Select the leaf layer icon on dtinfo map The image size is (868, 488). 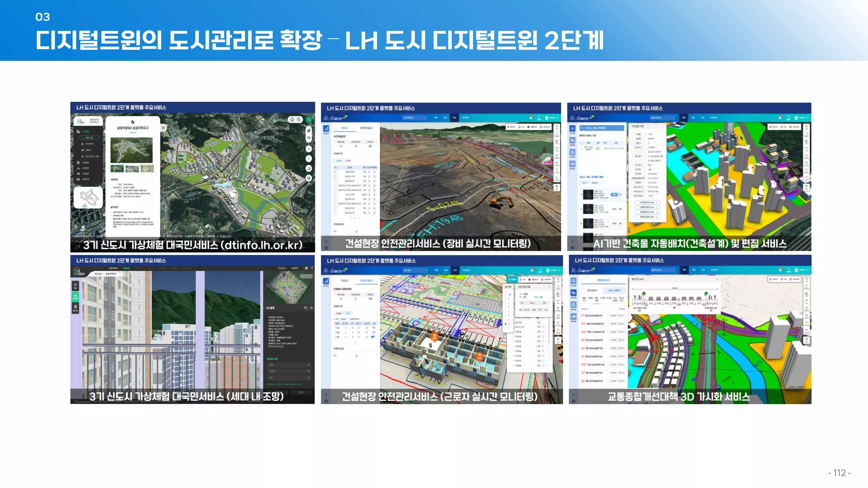(x=309, y=130)
